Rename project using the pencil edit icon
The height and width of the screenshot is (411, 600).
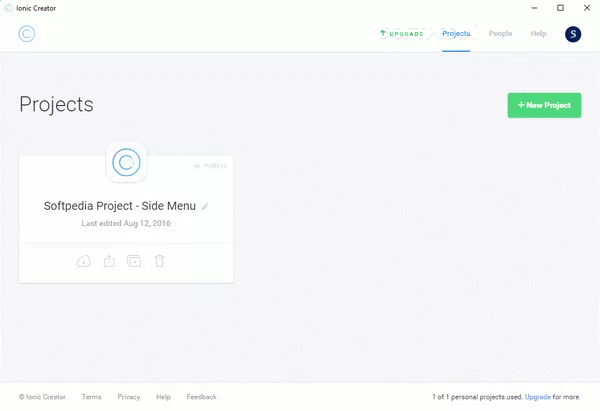coord(205,207)
